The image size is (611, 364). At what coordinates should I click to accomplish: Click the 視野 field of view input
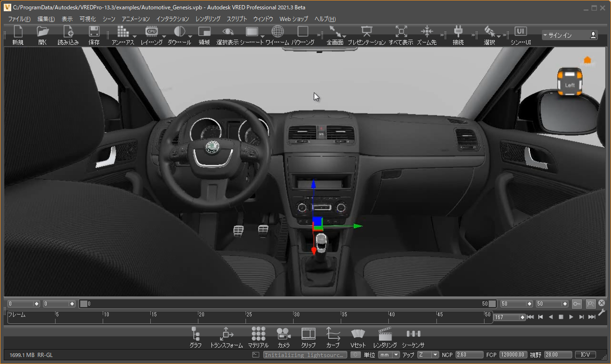point(557,355)
